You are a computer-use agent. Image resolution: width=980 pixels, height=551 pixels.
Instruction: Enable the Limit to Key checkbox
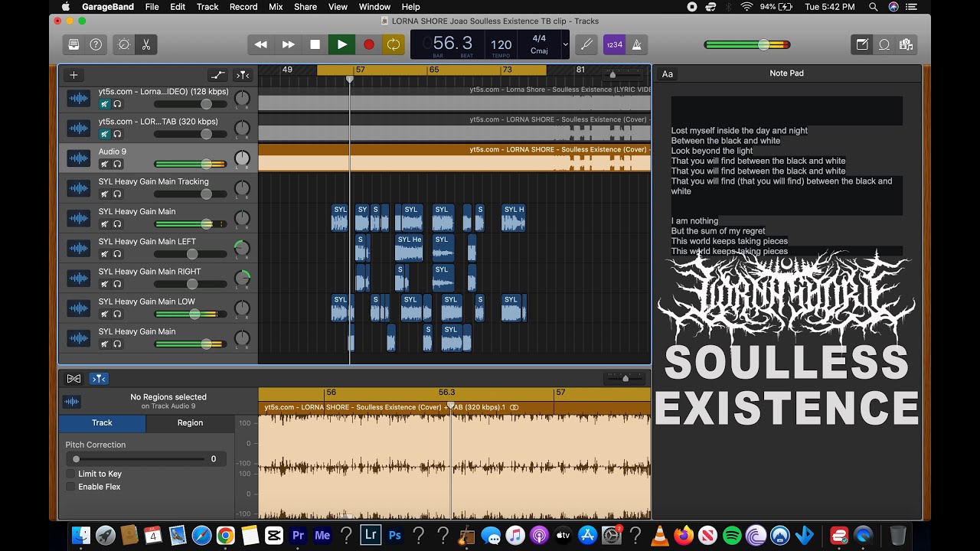tap(70, 474)
